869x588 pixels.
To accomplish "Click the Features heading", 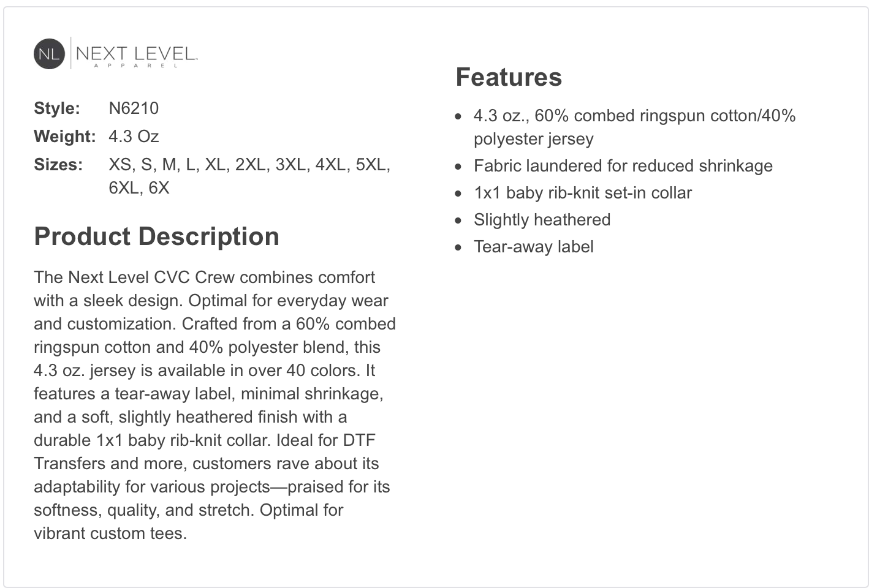I will 509,77.
